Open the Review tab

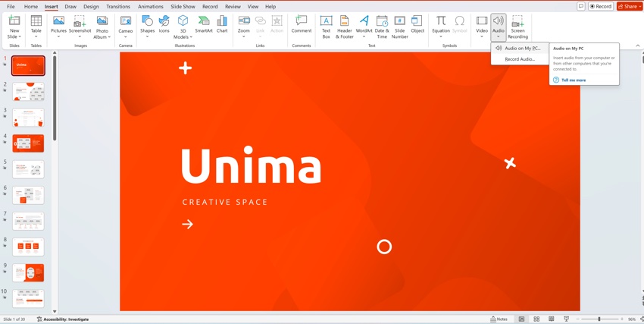[233, 7]
